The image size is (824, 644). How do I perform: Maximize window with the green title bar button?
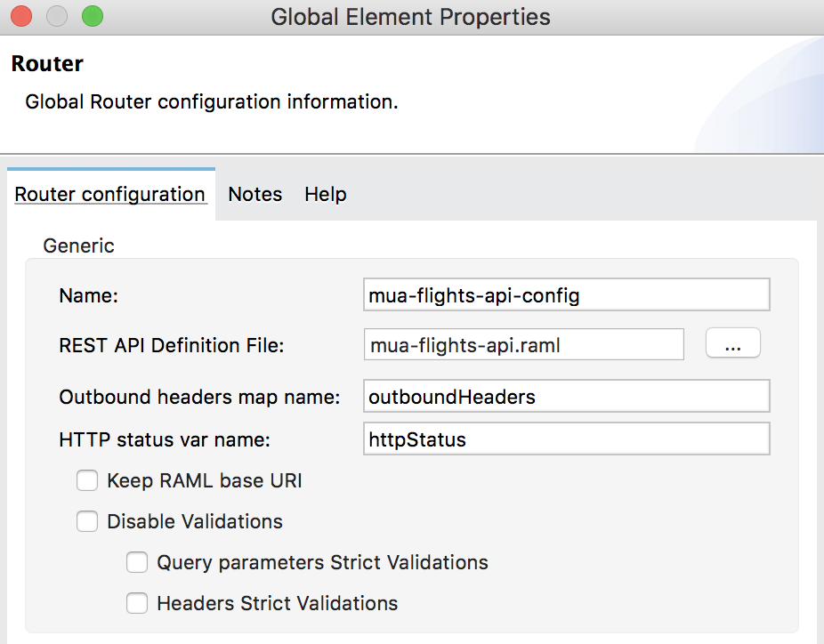pyautogui.click(x=93, y=16)
